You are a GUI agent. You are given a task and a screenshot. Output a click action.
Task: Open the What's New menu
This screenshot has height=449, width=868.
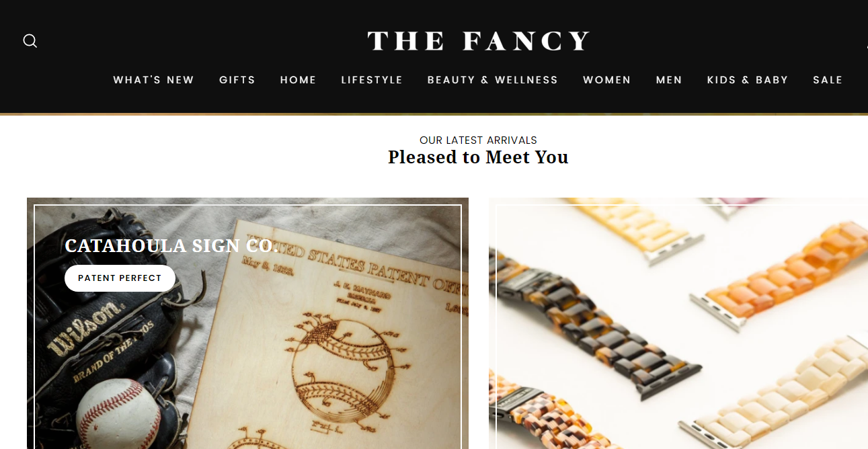point(153,80)
